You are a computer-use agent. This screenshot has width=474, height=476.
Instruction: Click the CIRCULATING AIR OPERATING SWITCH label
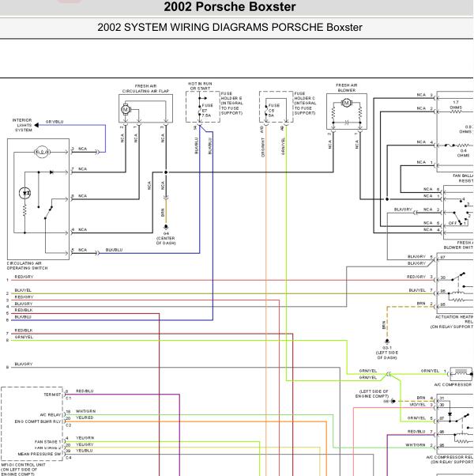tap(28, 266)
